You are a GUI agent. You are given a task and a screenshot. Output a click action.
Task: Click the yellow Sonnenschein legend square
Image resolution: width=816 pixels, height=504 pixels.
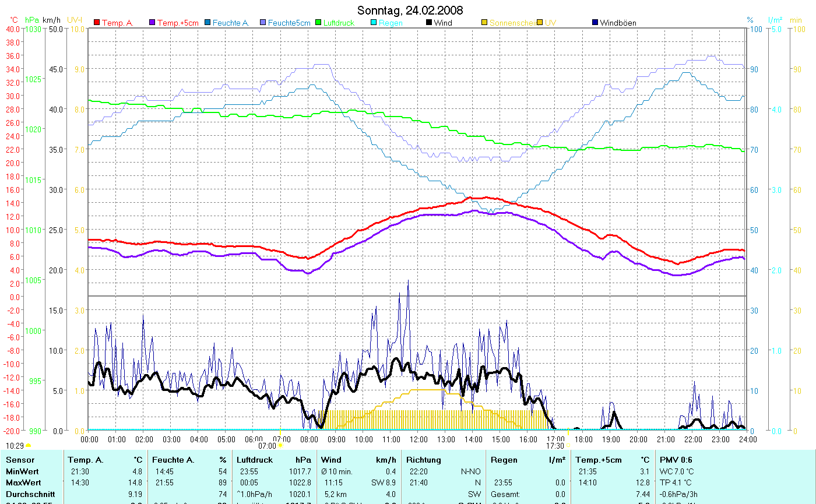(484, 23)
